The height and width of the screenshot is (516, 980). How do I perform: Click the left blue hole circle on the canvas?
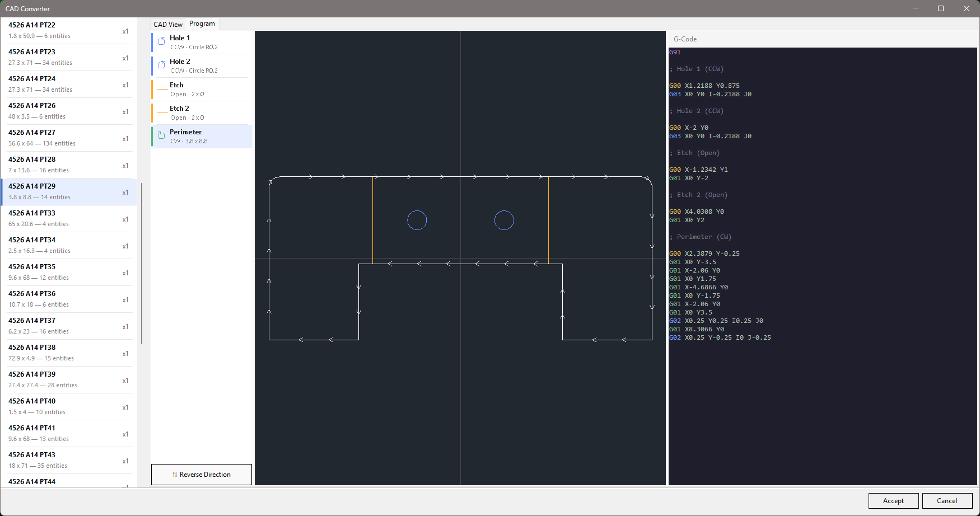417,220
